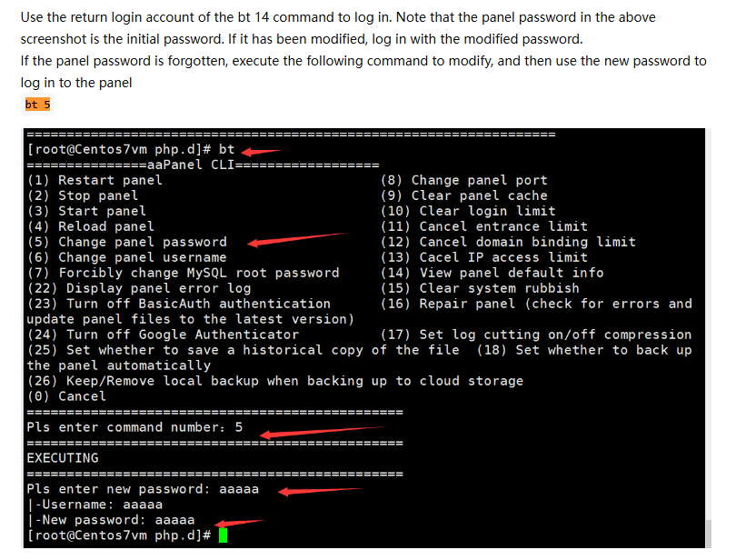Click '(9) Clear panel cache' option
The image size is (756, 560).
(463, 195)
